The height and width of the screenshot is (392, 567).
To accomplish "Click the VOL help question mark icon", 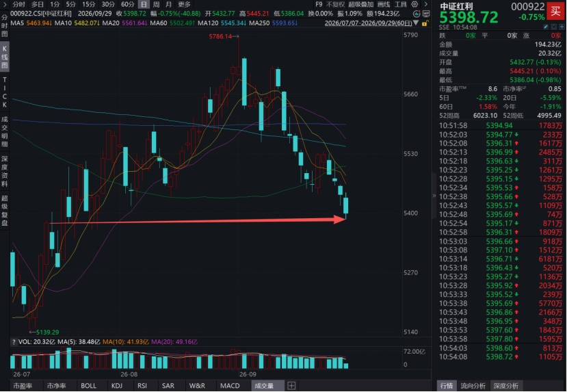I will tap(14, 342).
